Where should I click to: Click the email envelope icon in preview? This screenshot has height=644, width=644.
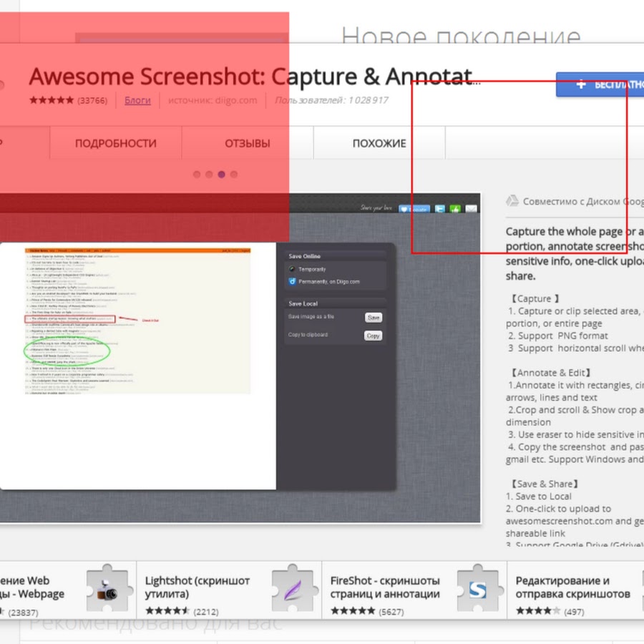coord(471,210)
